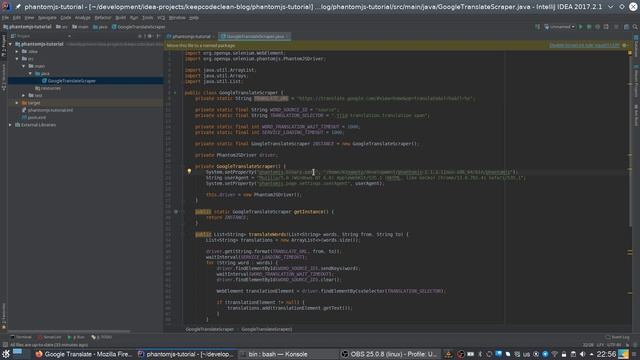
Task: Click the Run with Coverage icon
Action: (598, 27)
